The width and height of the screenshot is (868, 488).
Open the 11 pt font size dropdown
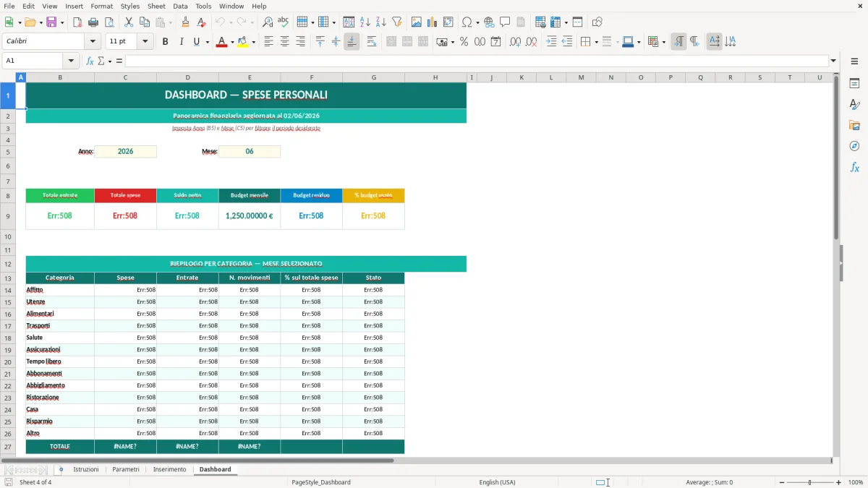coord(145,42)
